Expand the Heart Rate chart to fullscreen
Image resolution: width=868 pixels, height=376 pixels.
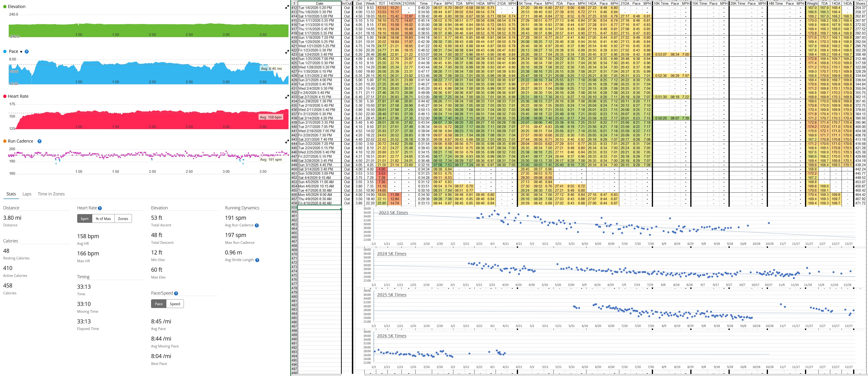point(287,97)
